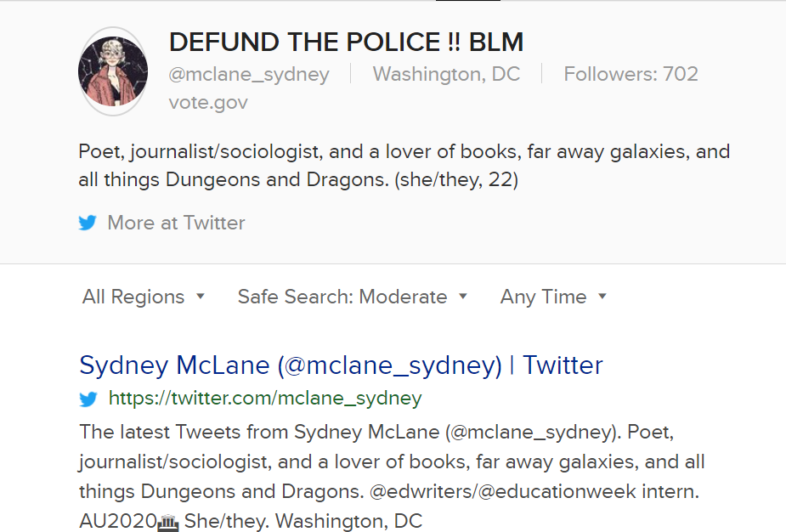This screenshot has height=532, width=786.
Task: Click the search result snippet 'The latest Tweets from'
Action: (392, 476)
